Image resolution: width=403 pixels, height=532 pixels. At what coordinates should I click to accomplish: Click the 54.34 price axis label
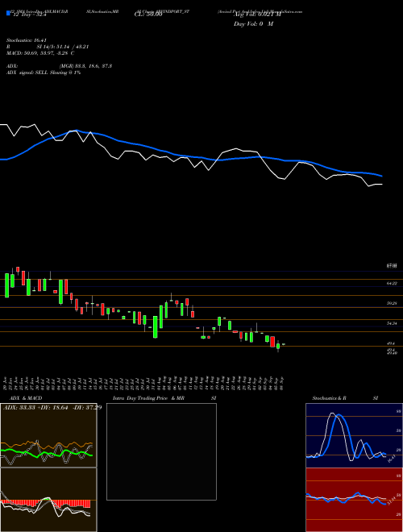click(392, 324)
